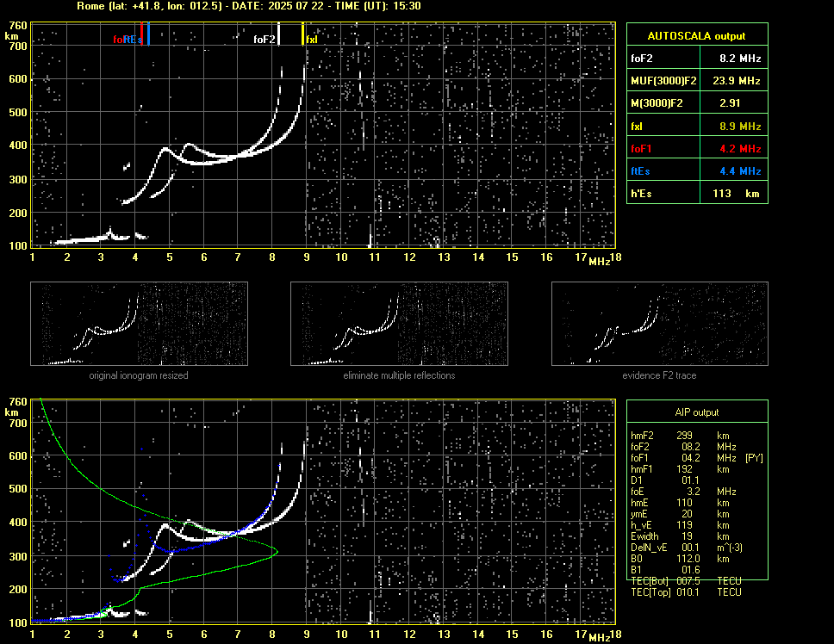The width and height of the screenshot is (834, 644).
Task: Click the caption "evidence F2 trace"
Action: 659,375
